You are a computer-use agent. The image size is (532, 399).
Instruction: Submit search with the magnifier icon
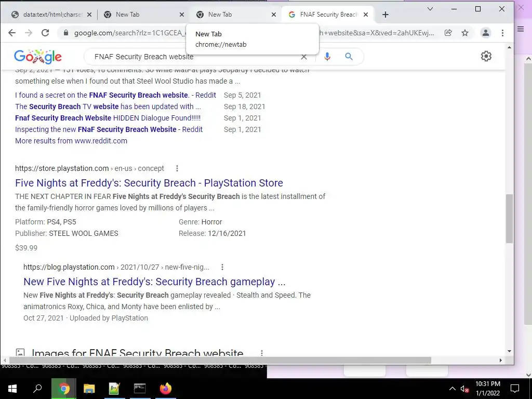pyautogui.click(x=349, y=56)
